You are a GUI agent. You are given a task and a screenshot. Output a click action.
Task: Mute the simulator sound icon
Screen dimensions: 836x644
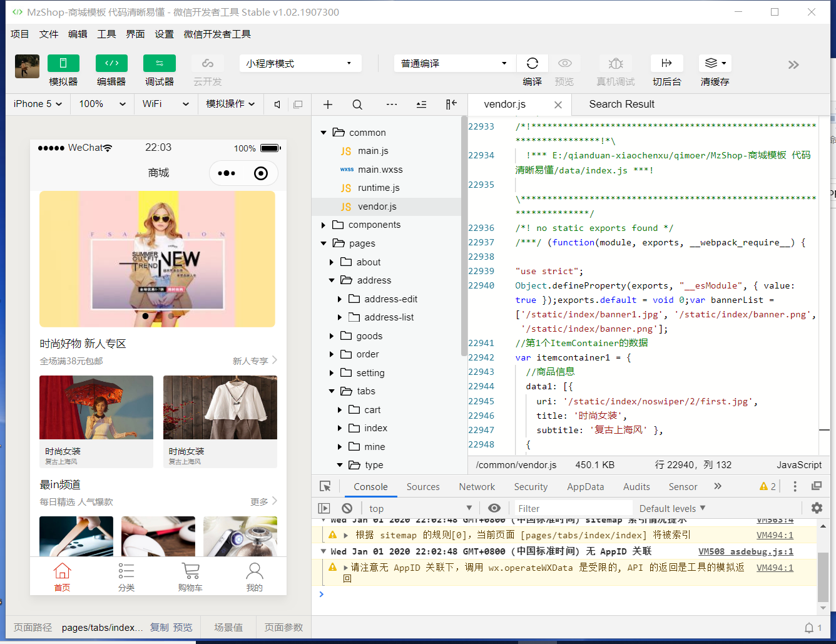point(277,105)
